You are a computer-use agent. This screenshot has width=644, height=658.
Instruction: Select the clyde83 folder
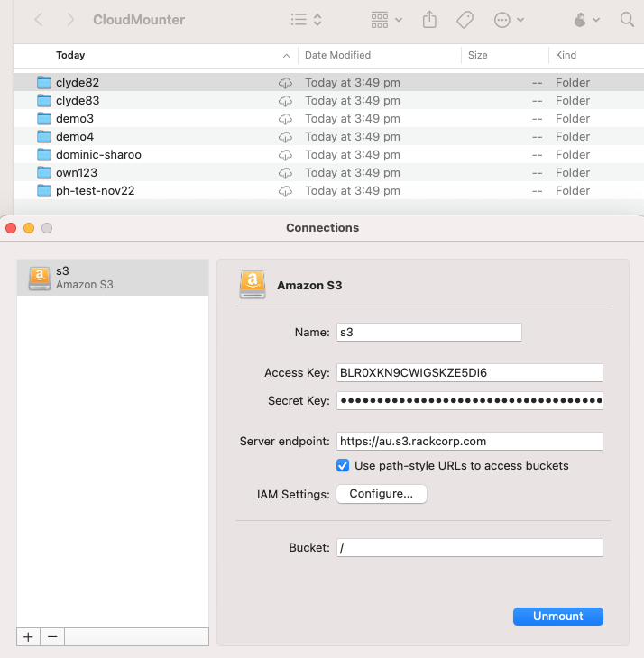click(328, 100)
